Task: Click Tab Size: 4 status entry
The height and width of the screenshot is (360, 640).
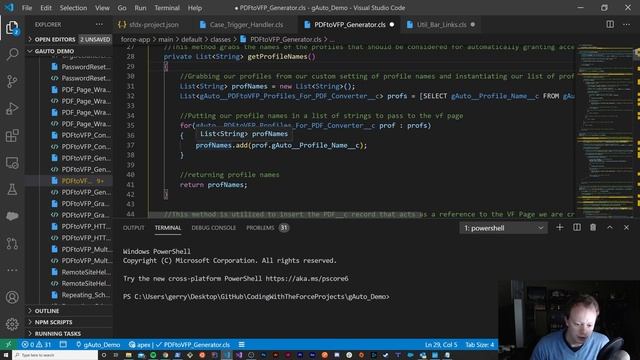Action: 480,344
